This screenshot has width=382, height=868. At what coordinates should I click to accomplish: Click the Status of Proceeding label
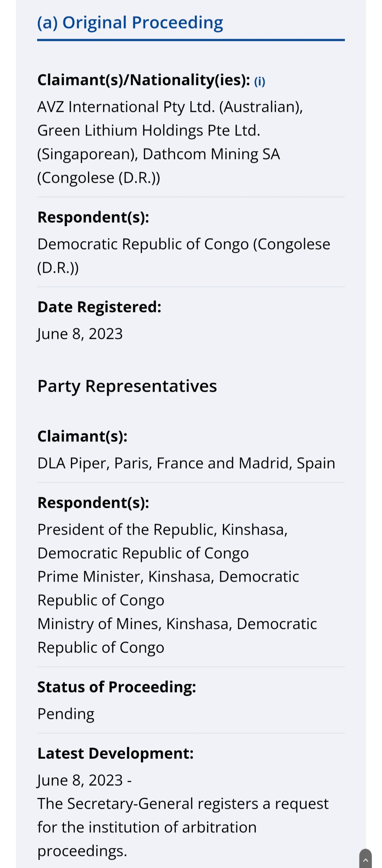tap(117, 687)
